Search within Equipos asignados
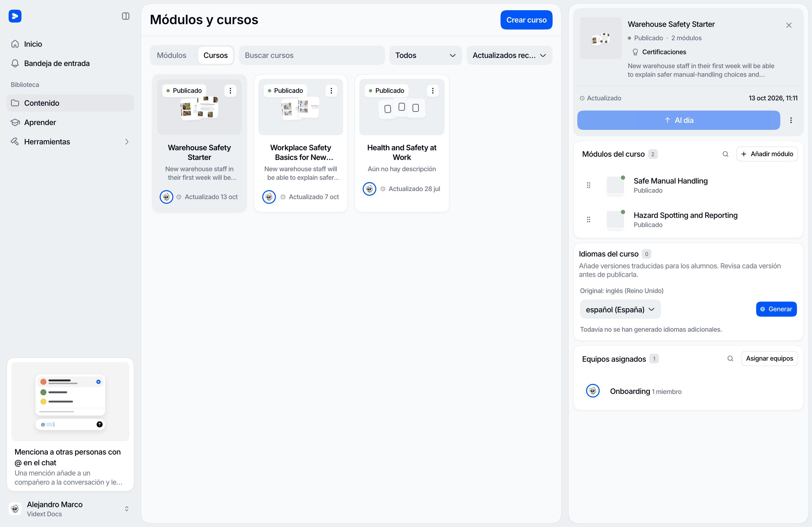 [730, 358]
